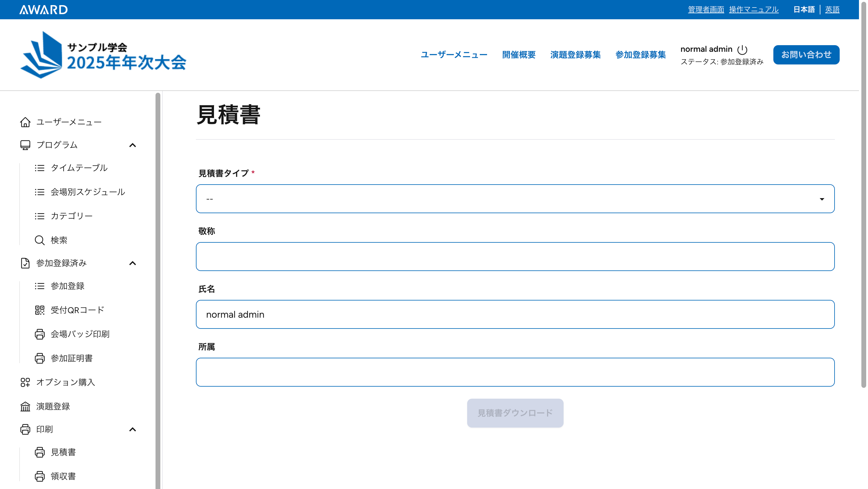Open the 管理者画面 link
The image size is (868, 489).
click(x=706, y=10)
